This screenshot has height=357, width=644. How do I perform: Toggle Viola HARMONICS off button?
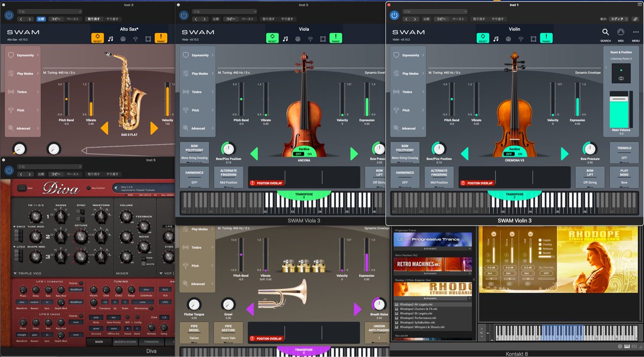[194, 177]
